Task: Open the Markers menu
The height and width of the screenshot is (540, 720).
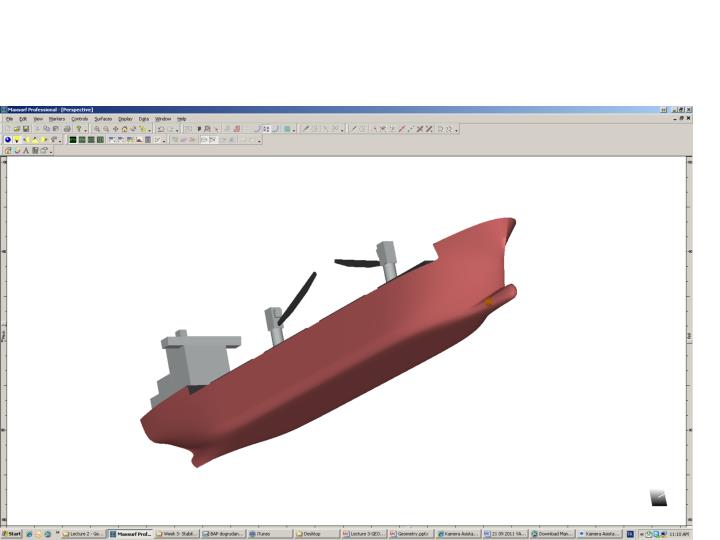Action: click(x=57, y=118)
